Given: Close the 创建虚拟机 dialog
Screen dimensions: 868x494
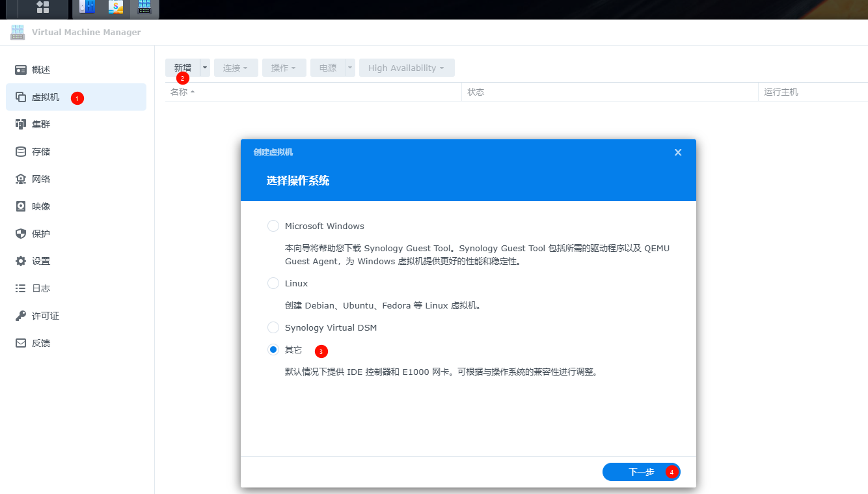Looking at the screenshot, I should pos(678,152).
